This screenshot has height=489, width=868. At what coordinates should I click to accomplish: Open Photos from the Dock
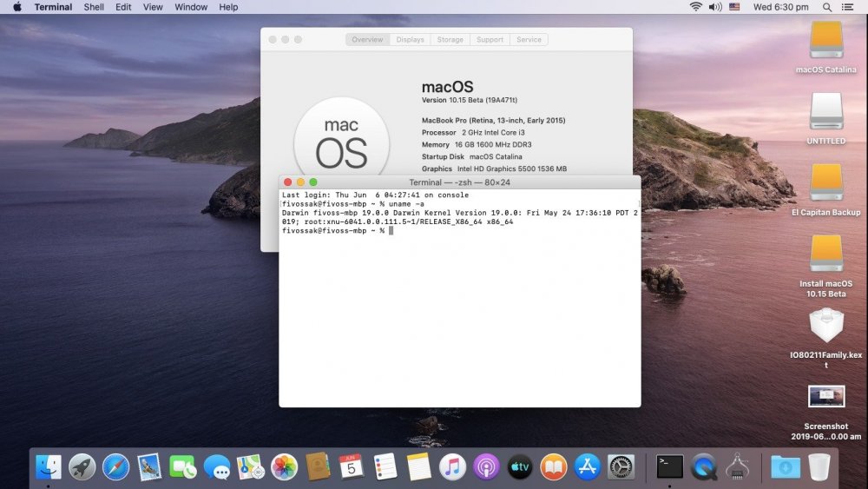[284, 466]
